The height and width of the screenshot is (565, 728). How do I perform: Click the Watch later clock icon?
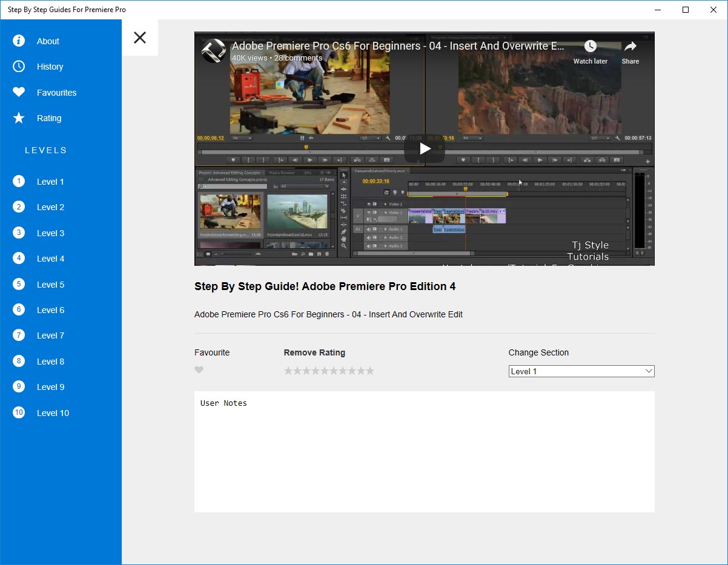click(590, 47)
